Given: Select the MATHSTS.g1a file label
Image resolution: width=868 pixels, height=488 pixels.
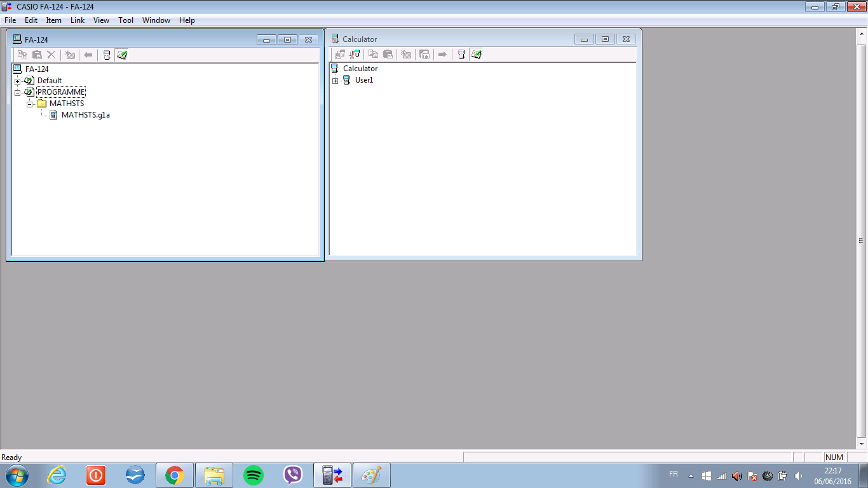Looking at the screenshot, I should pos(86,115).
